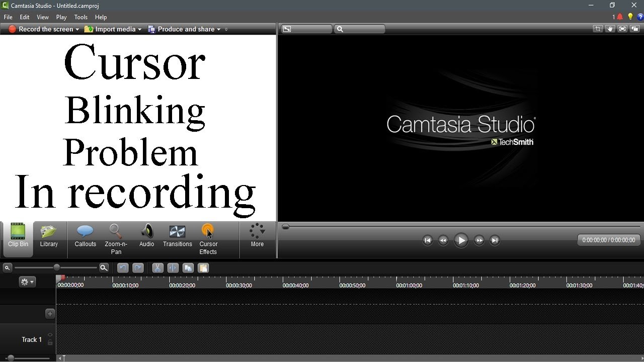Toggle Track 1 lock
The image size is (644, 362).
[50, 342]
